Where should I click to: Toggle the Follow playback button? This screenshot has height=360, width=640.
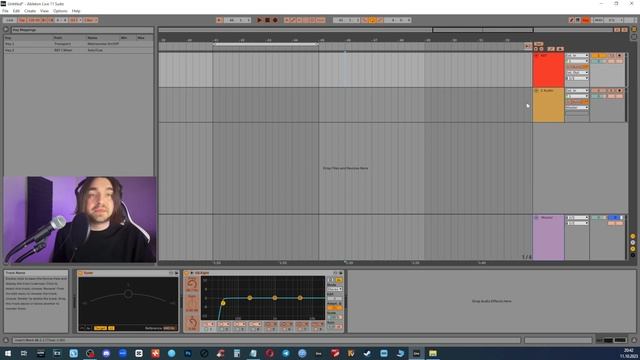pyautogui.click(x=219, y=20)
